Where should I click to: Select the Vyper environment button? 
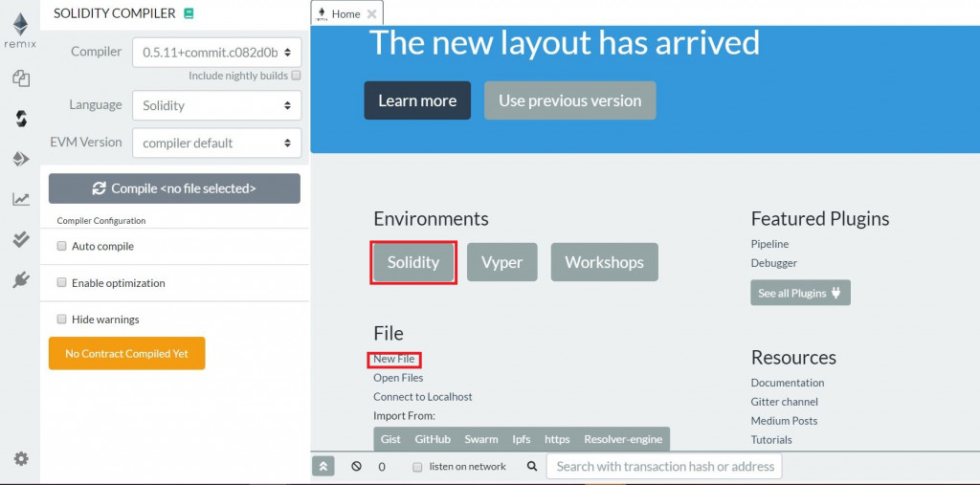point(501,262)
